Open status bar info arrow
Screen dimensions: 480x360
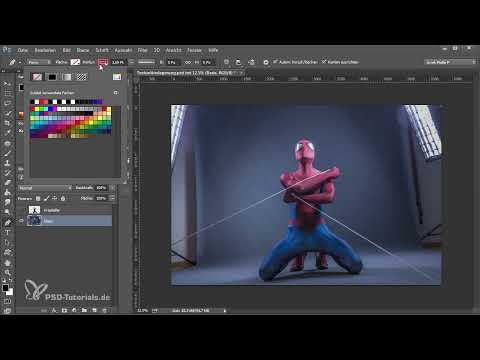tap(225, 311)
